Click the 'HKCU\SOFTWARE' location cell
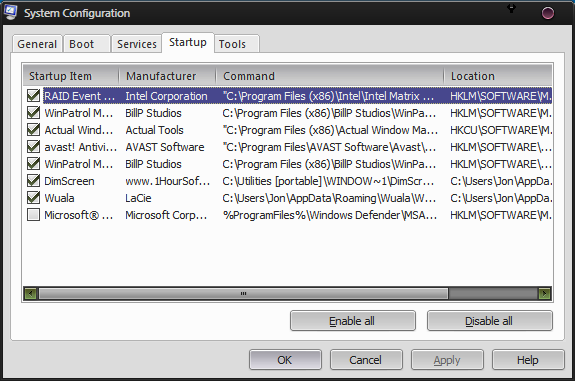 501,130
